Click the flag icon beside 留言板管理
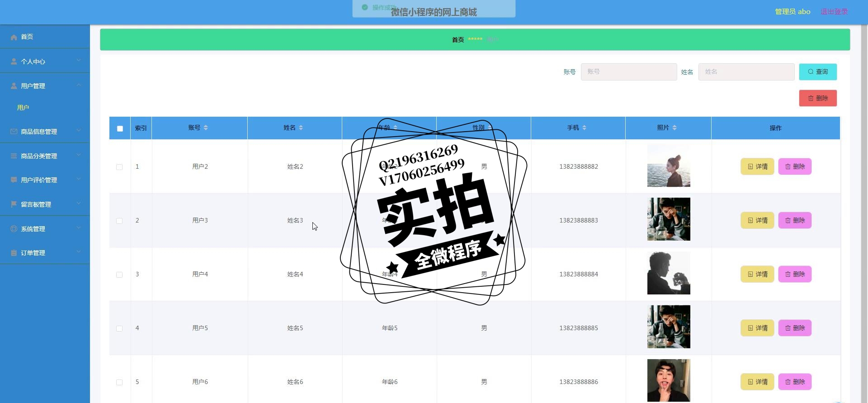 point(14,204)
